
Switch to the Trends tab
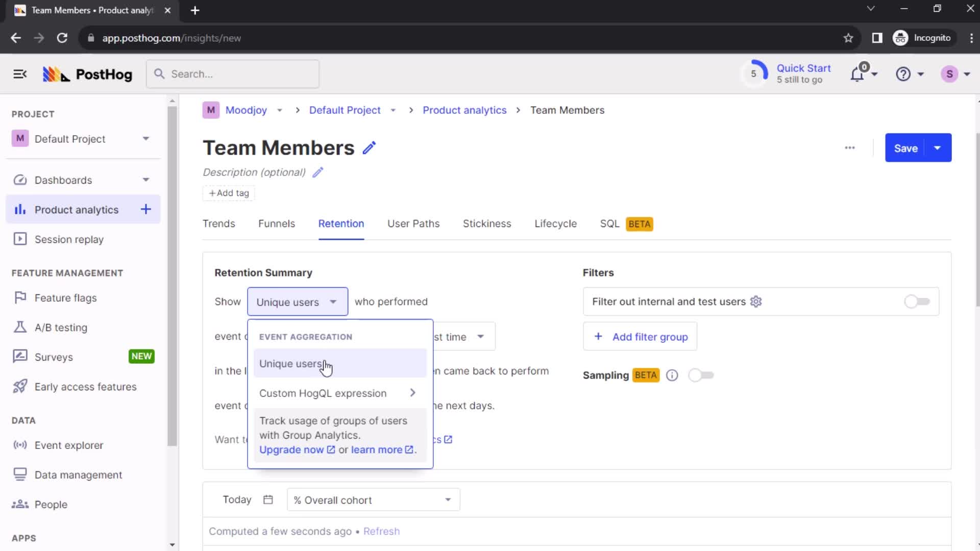point(219,223)
